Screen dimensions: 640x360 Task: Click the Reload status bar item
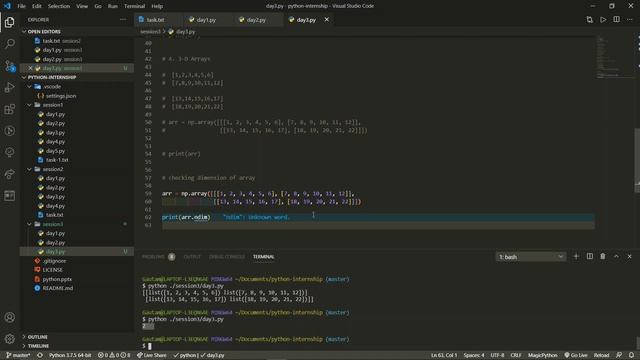pyautogui.click(x=601, y=355)
